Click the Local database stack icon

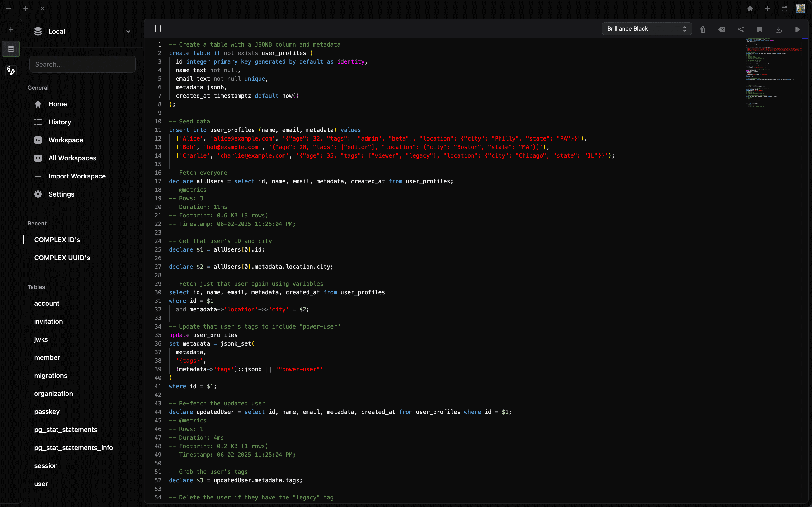(x=38, y=31)
